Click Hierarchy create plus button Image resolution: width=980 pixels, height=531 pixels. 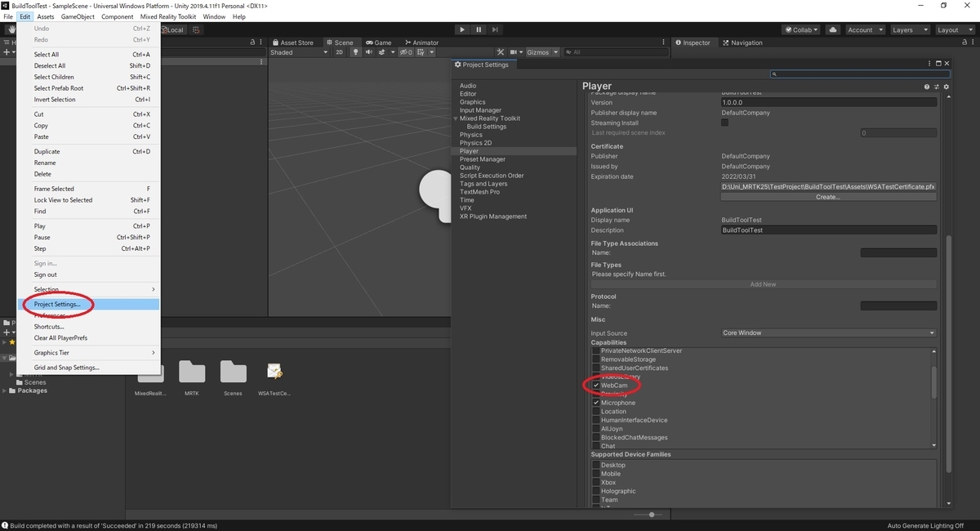tap(7, 52)
